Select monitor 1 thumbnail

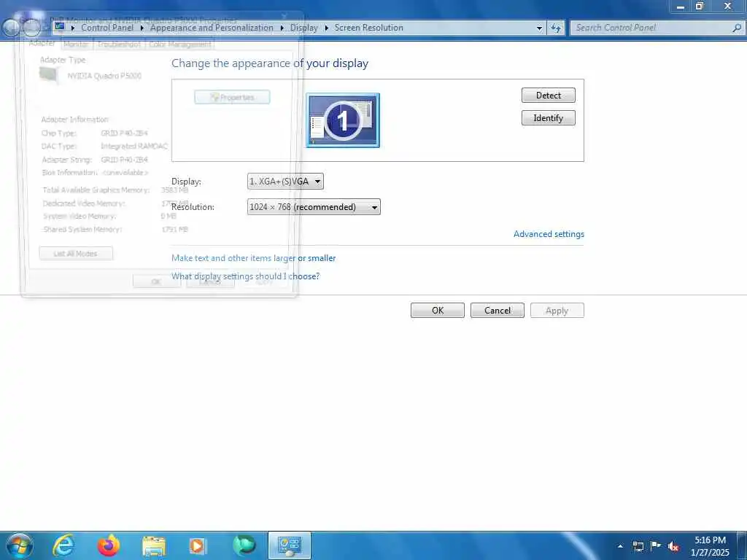coord(343,120)
